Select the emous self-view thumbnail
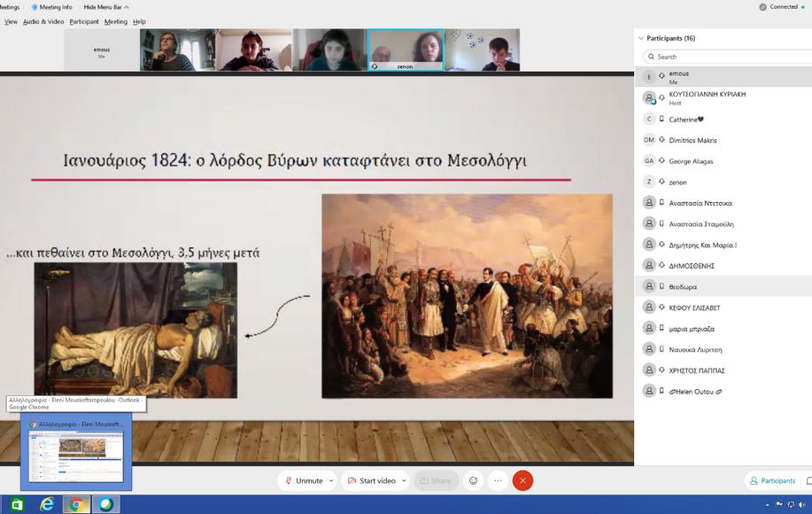This screenshot has width=812, height=514. click(x=102, y=50)
